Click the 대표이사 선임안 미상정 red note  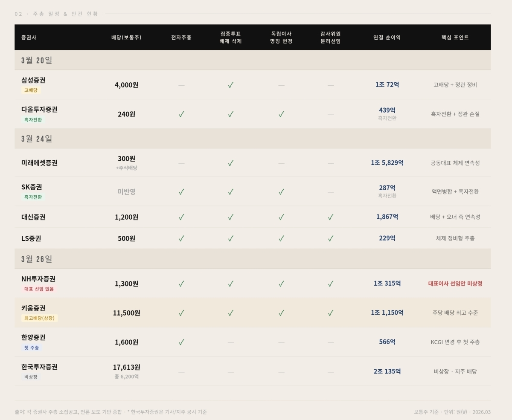tap(455, 284)
